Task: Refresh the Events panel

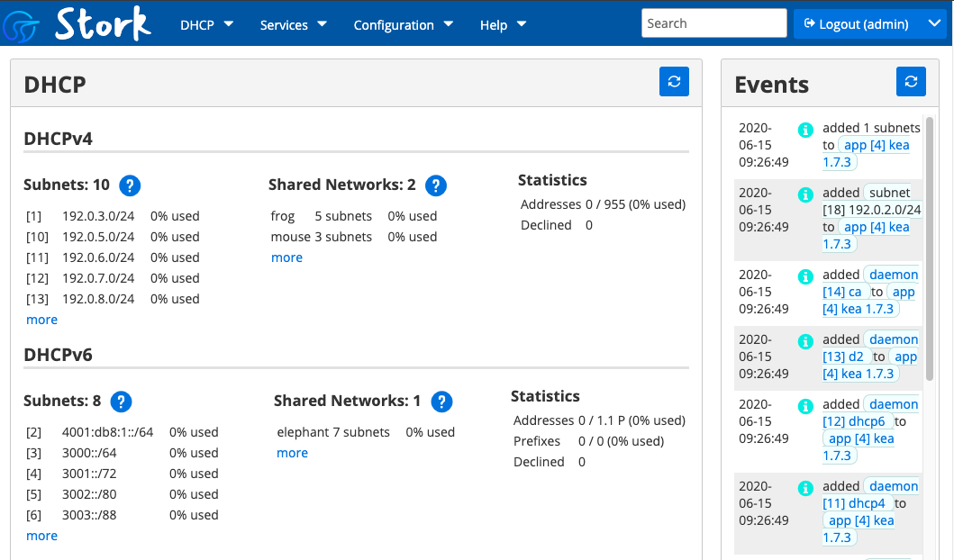Action: pos(911,81)
